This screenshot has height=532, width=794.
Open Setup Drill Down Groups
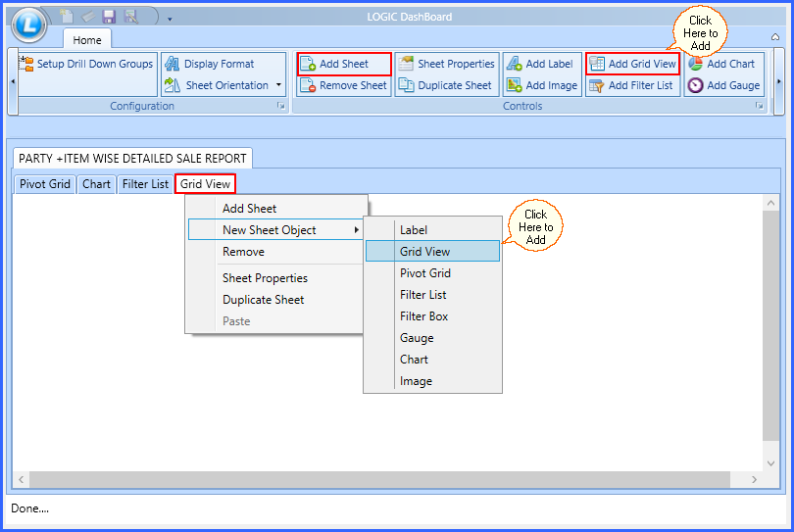click(x=86, y=64)
